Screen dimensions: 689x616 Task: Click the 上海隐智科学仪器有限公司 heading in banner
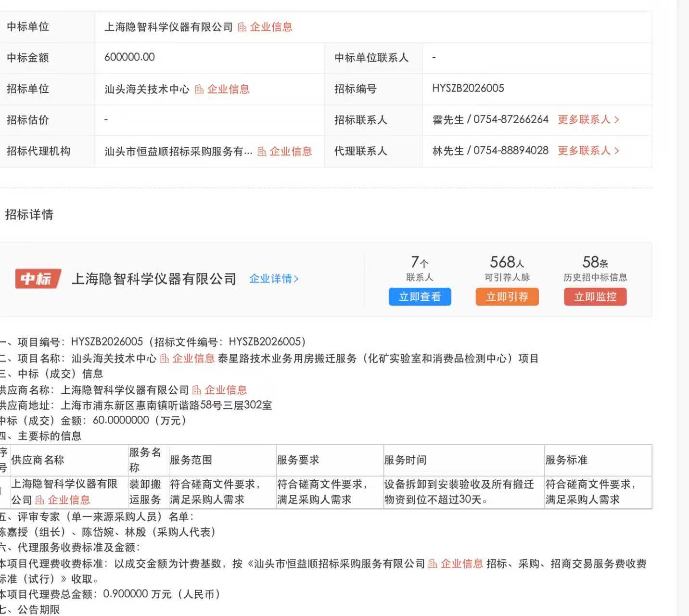153,279
